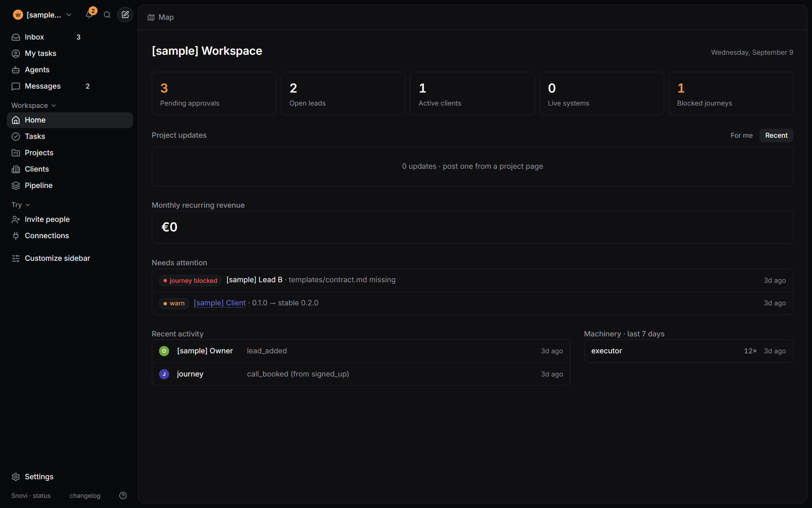The width and height of the screenshot is (812, 508).
Task: Collapse the Workspace sidebar section
Action: [x=34, y=106]
